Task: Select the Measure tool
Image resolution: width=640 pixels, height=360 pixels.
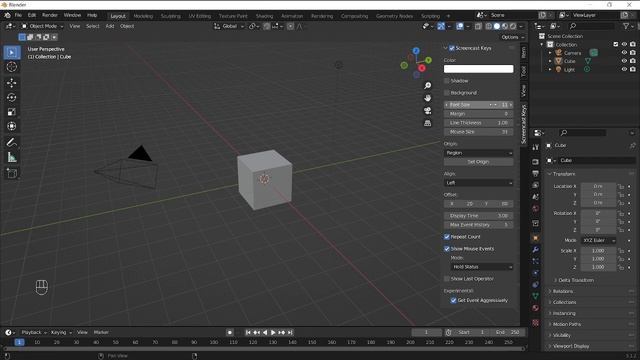Action: point(12,157)
